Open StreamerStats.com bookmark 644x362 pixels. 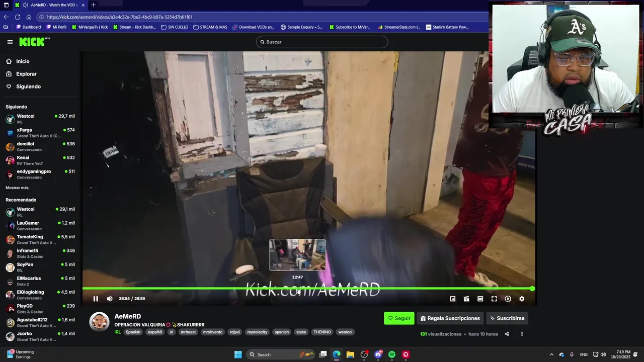(x=398, y=27)
